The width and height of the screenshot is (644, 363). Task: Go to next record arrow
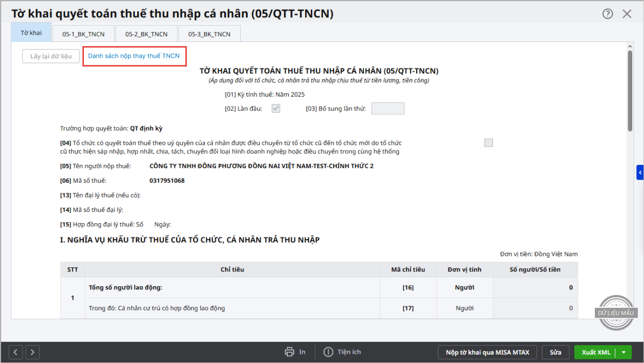pyautogui.click(x=33, y=352)
